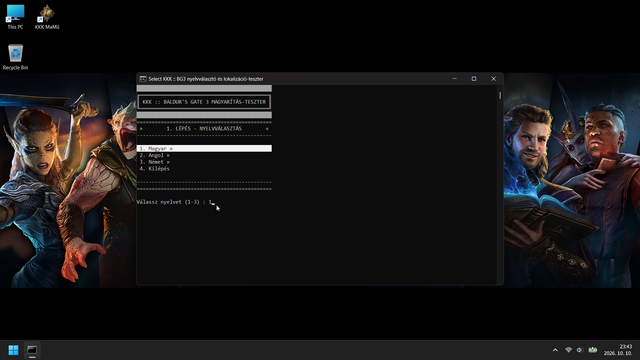Select the terminal app in taskbar
This screenshot has height=360, width=640.
(32, 350)
